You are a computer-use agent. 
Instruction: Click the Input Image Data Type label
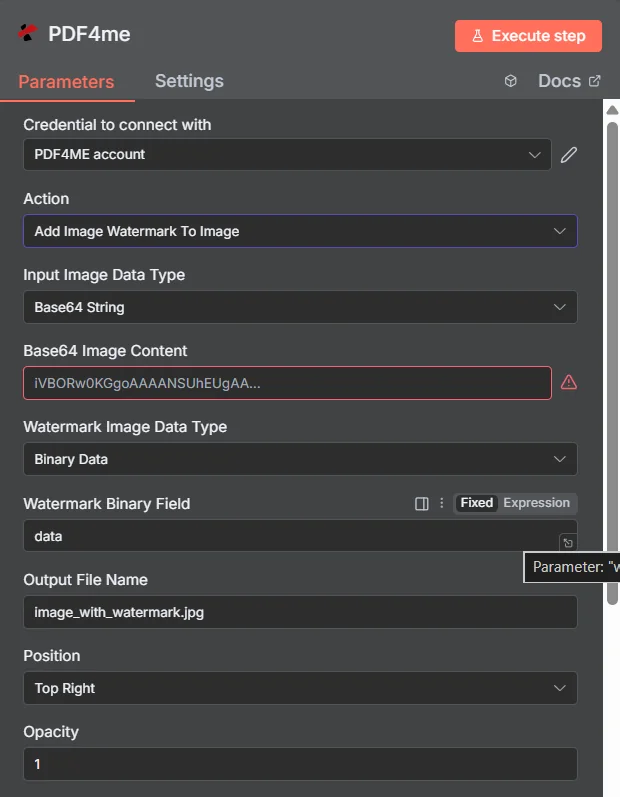point(104,275)
